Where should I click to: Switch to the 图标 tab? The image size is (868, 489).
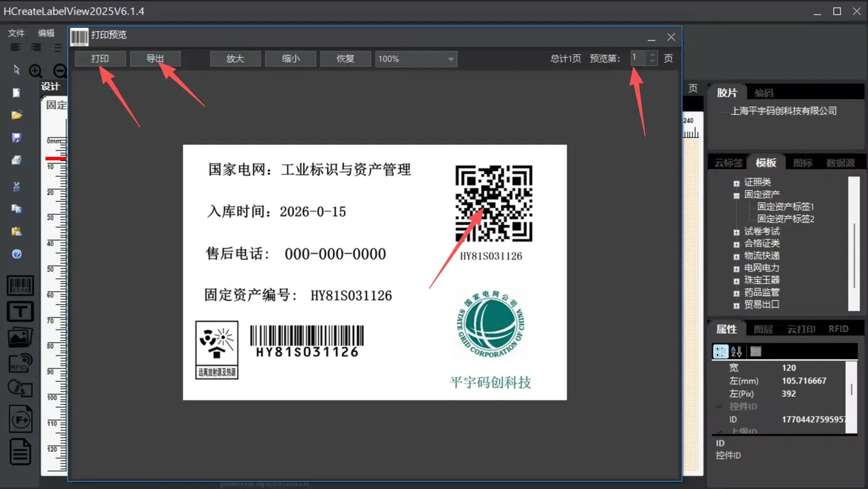(x=803, y=163)
